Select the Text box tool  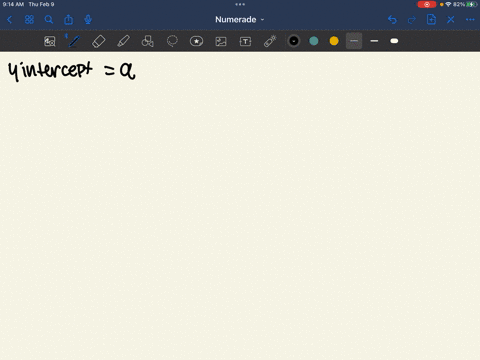[245, 41]
